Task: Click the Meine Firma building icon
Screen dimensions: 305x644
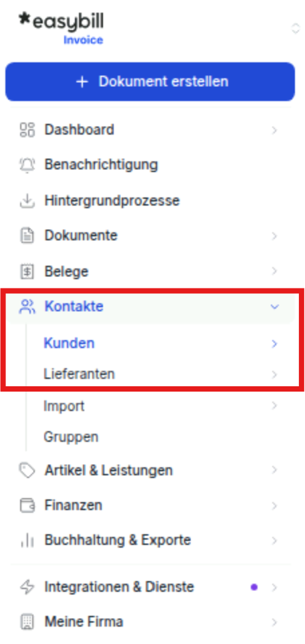Action: click(27, 622)
